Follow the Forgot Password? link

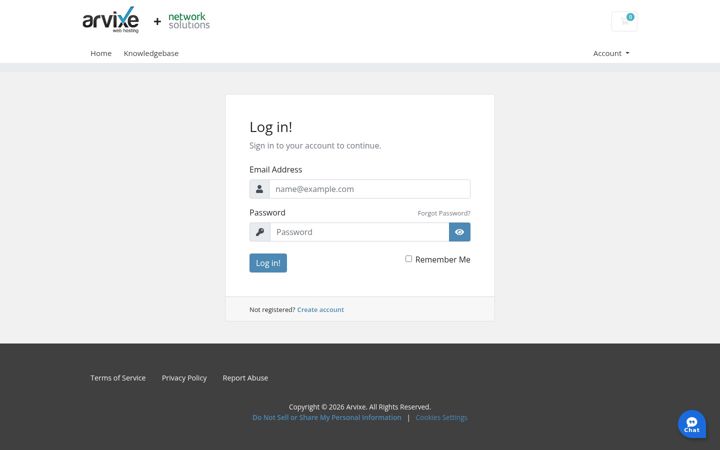tap(444, 213)
